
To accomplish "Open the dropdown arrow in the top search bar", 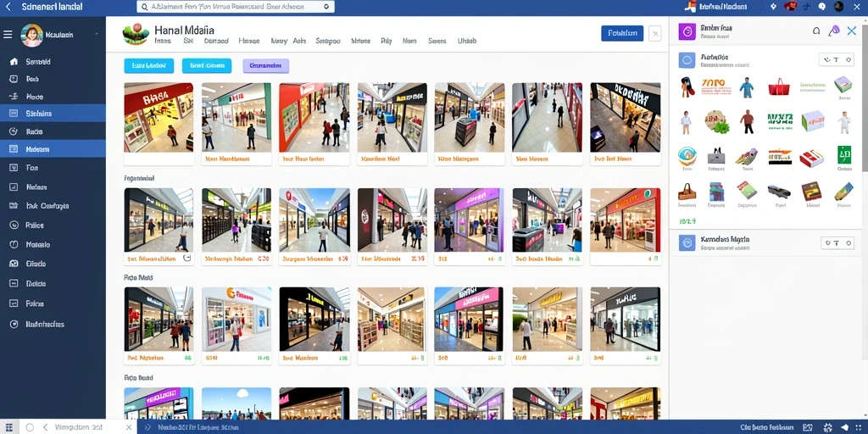I will coord(326,7).
